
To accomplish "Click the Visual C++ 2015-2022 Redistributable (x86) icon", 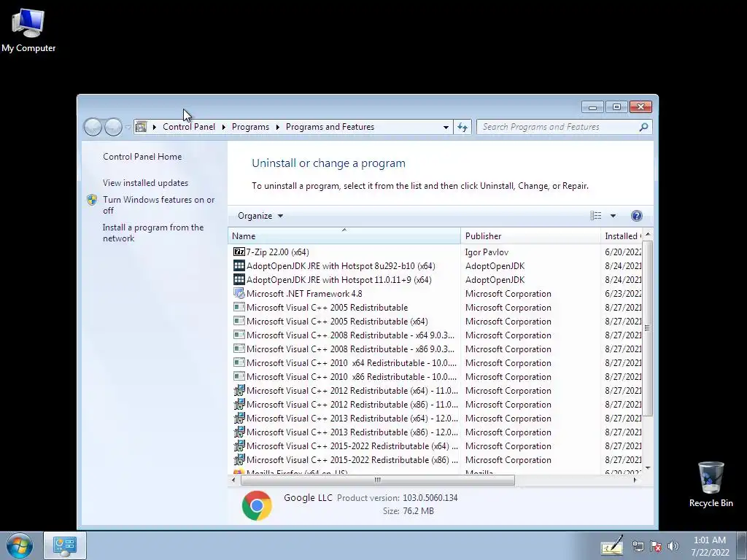I will 239,459.
